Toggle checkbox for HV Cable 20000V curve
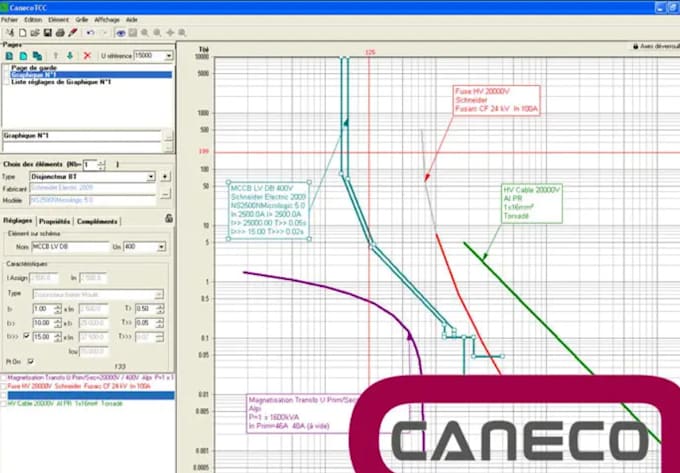Screen dimensions: 680x473 point(4,404)
